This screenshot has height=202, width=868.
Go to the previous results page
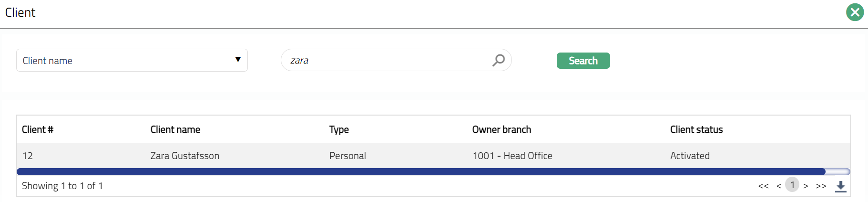[779, 186]
